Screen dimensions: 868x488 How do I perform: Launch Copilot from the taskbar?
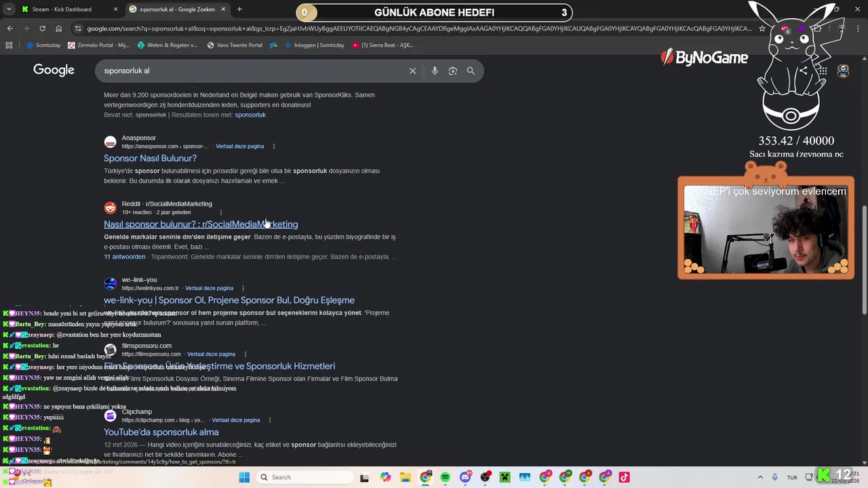point(385,477)
